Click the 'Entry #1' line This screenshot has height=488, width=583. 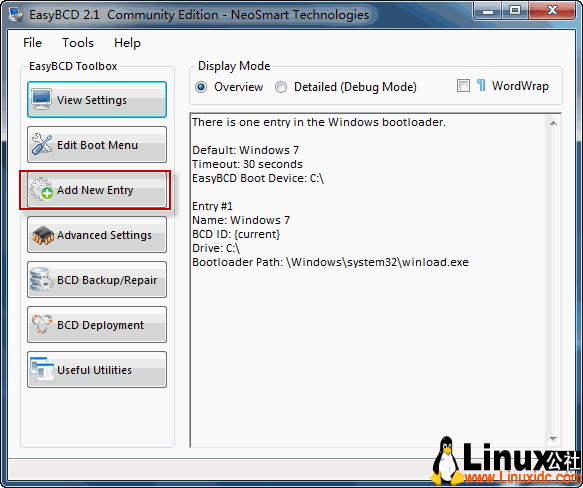click(x=212, y=206)
